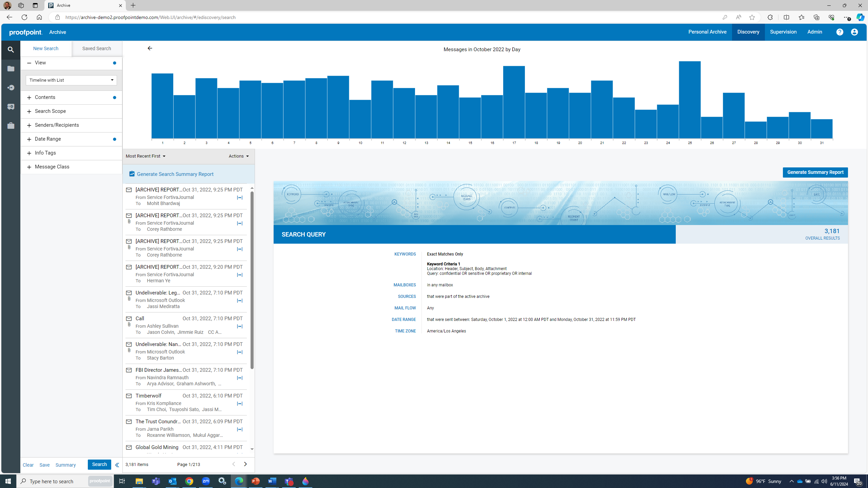Switch to the Saved Search tab
Screen dimensions: 868x488
pyautogui.click(x=96, y=48)
